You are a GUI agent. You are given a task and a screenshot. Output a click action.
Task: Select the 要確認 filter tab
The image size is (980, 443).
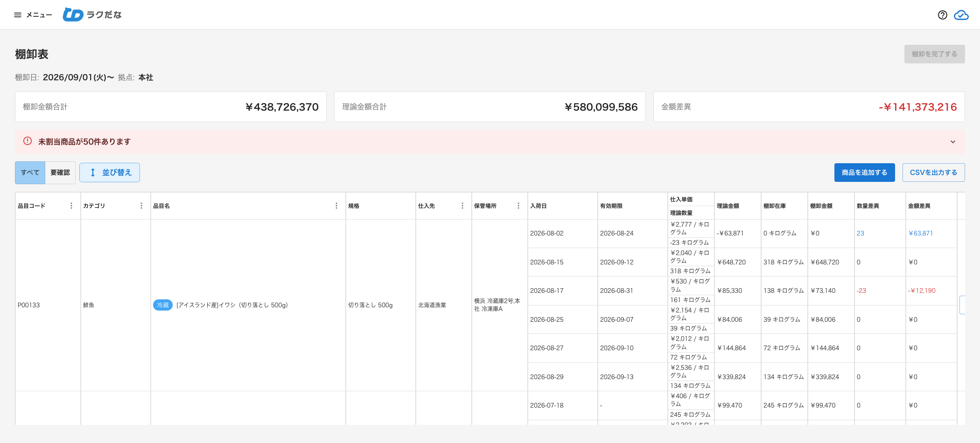(x=60, y=173)
